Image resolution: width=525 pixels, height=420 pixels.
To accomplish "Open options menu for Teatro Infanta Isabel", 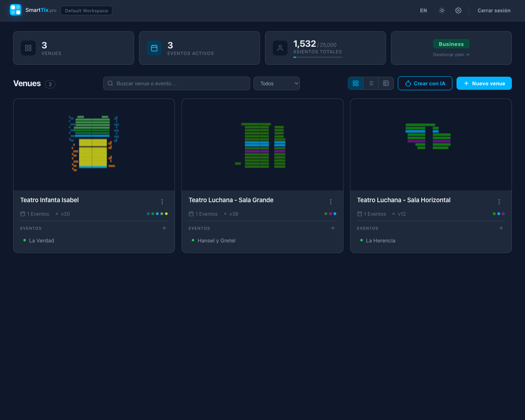I will click(x=162, y=201).
